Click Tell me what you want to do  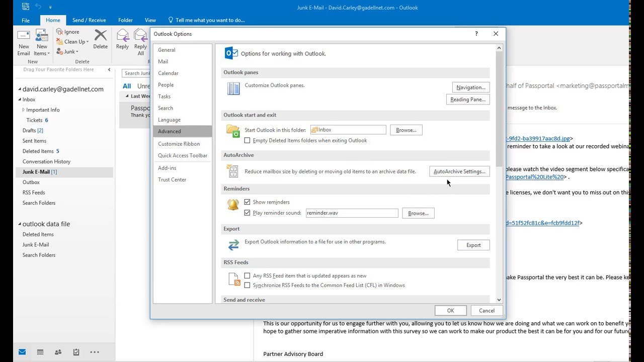tap(206, 20)
